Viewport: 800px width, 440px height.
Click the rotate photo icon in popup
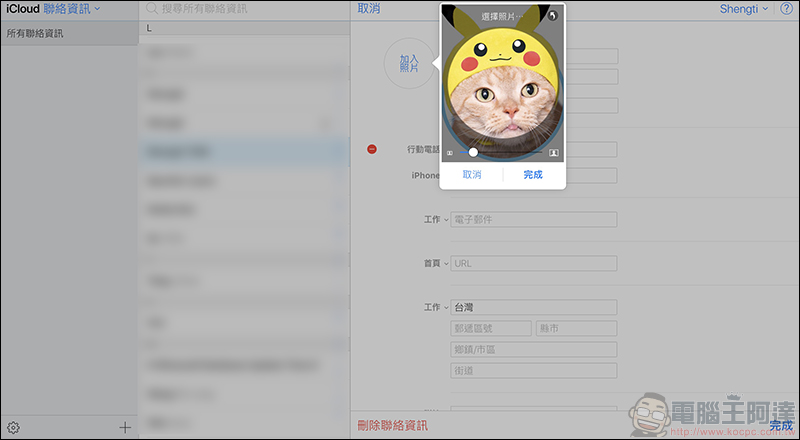(x=553, y=16)
